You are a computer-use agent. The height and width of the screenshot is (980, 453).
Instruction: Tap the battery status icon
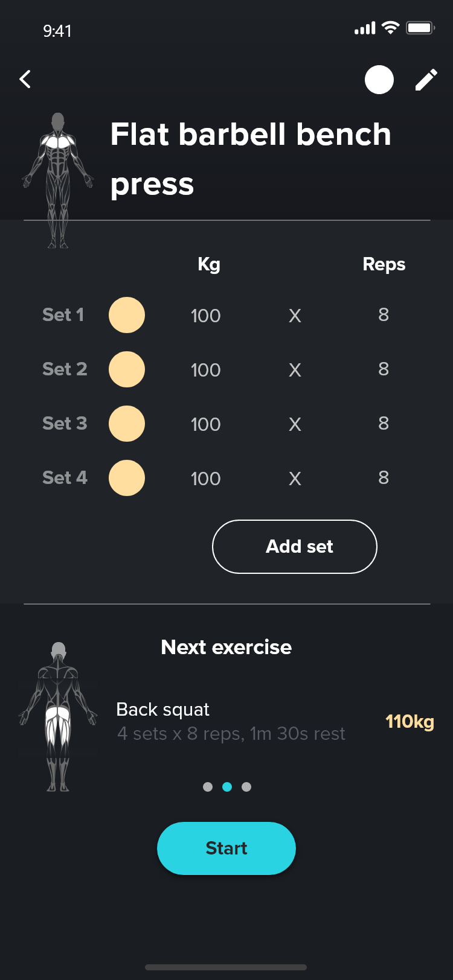[420, 28]
